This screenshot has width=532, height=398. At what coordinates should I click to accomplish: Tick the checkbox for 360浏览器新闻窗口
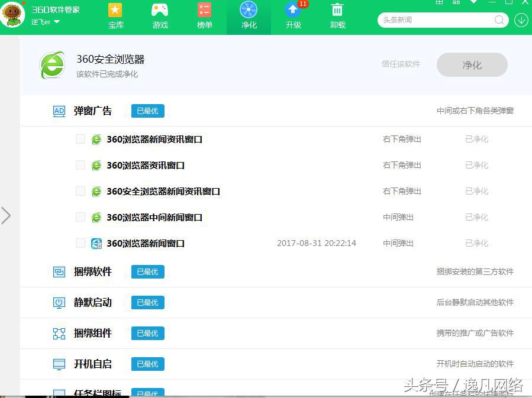[x=80, y=243]
